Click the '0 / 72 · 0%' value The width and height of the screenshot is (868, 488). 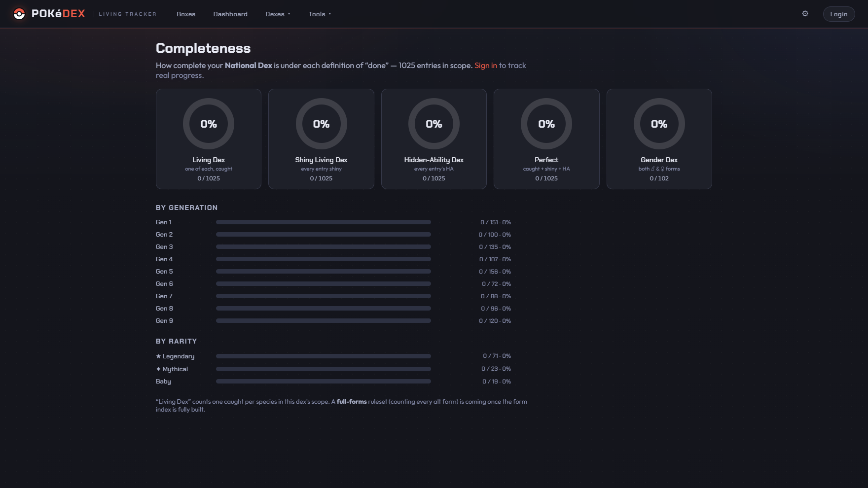point(496,284)
